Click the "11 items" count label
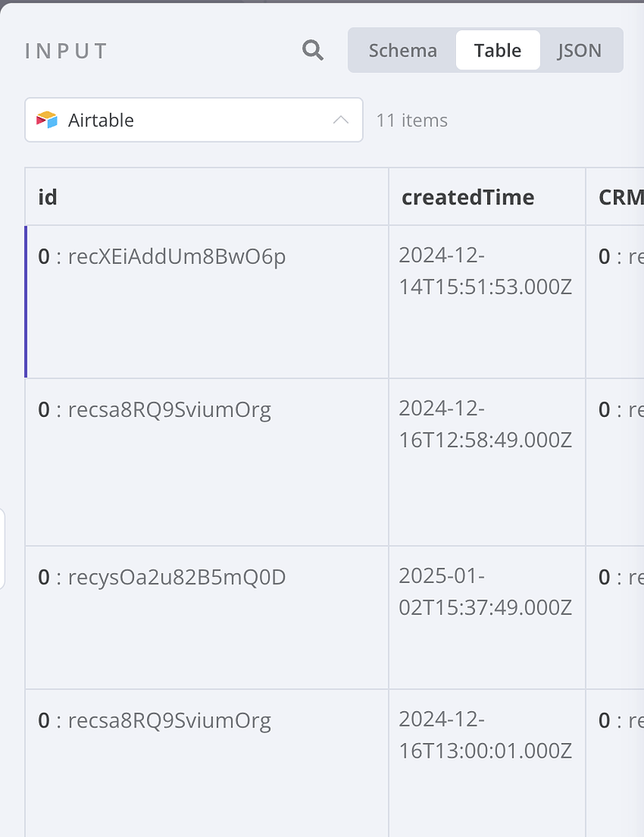644x837 pixels. click(411, 119)
